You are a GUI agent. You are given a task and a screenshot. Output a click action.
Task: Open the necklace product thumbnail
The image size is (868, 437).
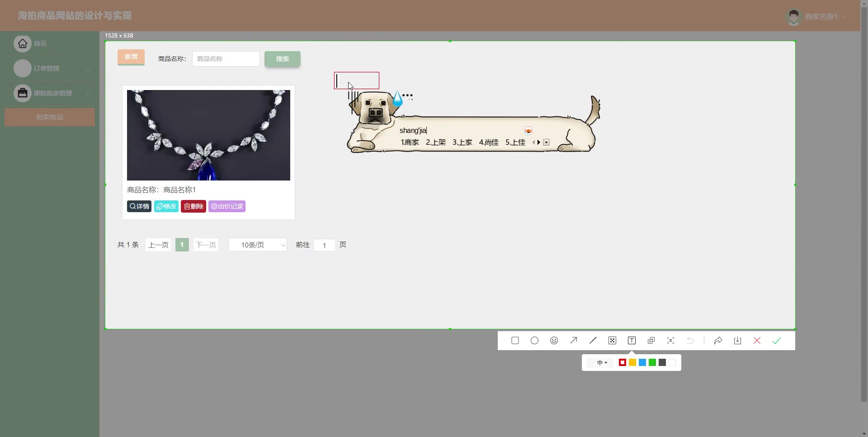tap(208, 135)
